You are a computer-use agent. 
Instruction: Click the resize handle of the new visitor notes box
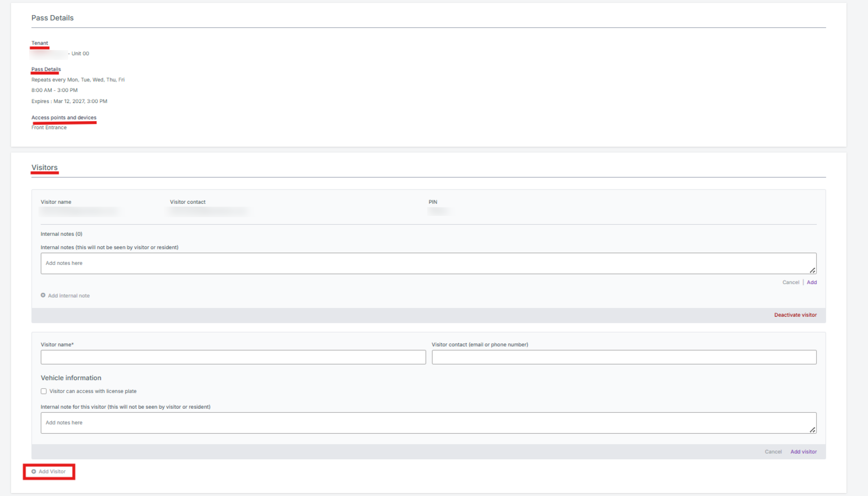812,430
